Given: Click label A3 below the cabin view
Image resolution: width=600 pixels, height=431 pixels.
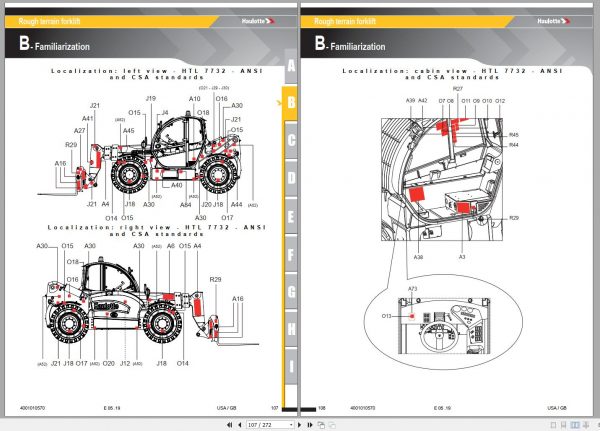Looking at the screenshot, I should (462, 257).
